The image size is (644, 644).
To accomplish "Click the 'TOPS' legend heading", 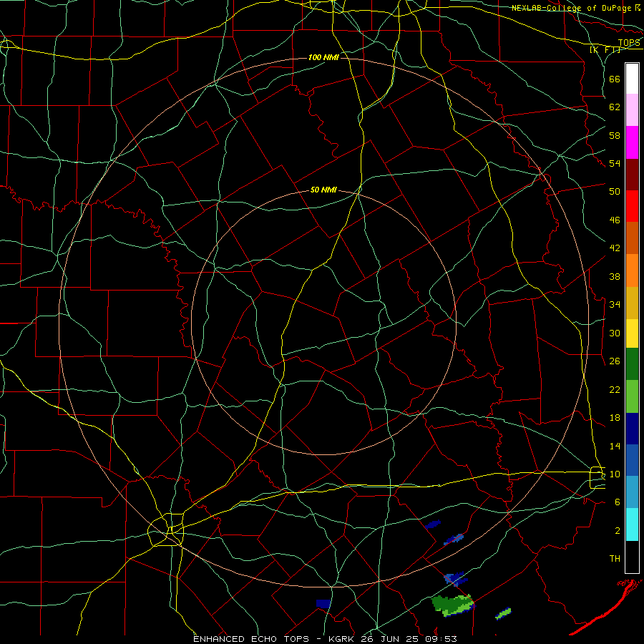I will click(629, 43).
